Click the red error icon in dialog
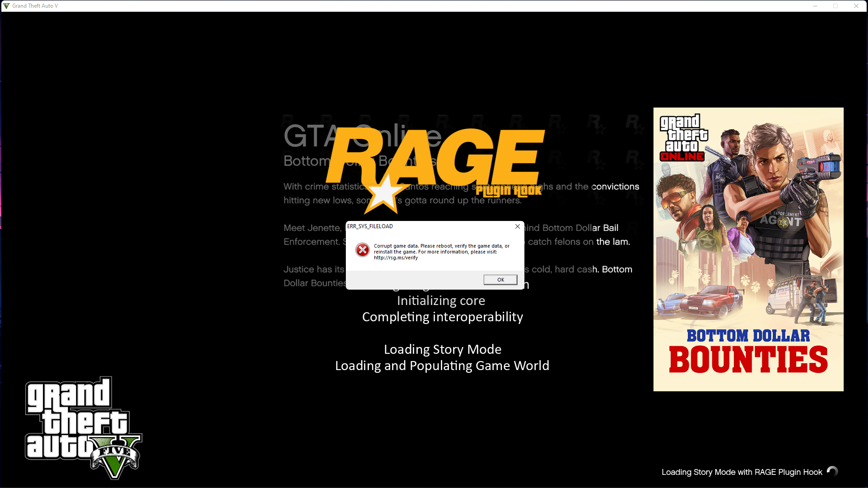Viewport: 868px width, 488px height. coord(362,250)
